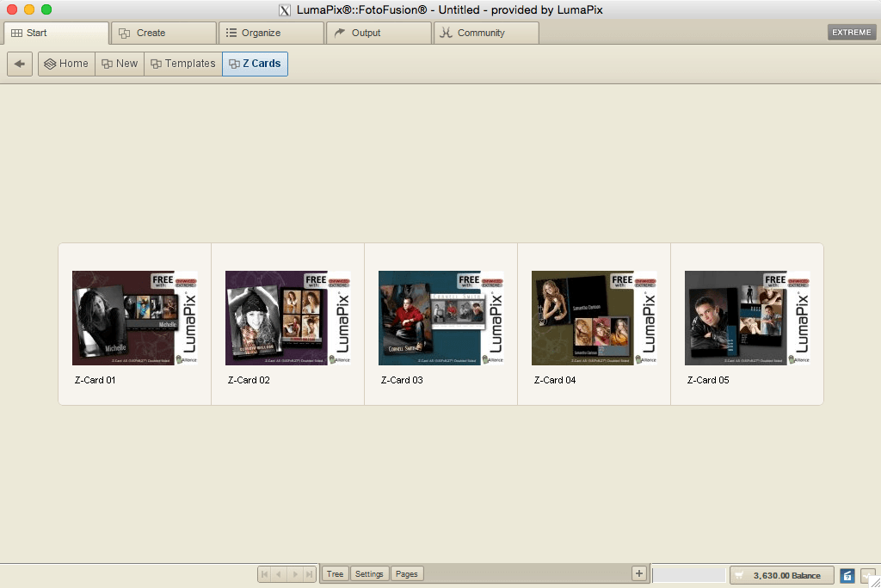Open the Community tab
Viewport: 881px width, 588px height.
(x=486, y=33)
